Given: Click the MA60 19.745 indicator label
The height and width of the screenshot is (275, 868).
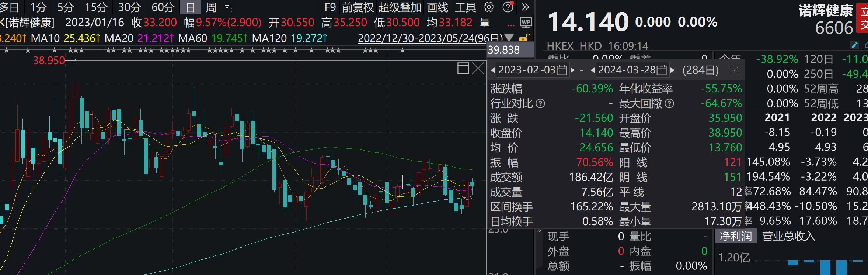Looking at the screenshot, I should click(213, 38).
